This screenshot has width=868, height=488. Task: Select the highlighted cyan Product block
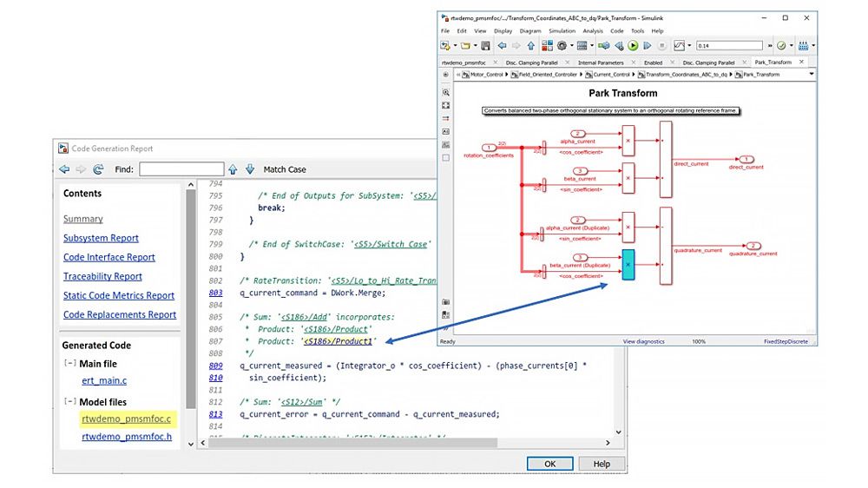(x=628, y=264)
